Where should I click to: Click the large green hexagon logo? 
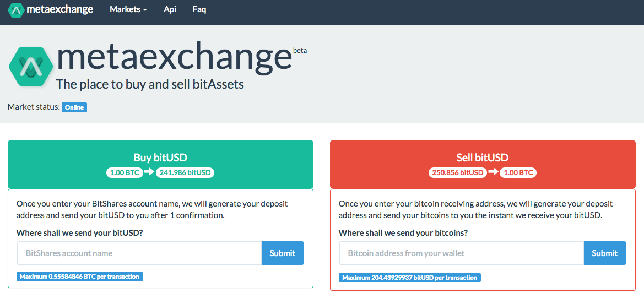pos(31,67)
